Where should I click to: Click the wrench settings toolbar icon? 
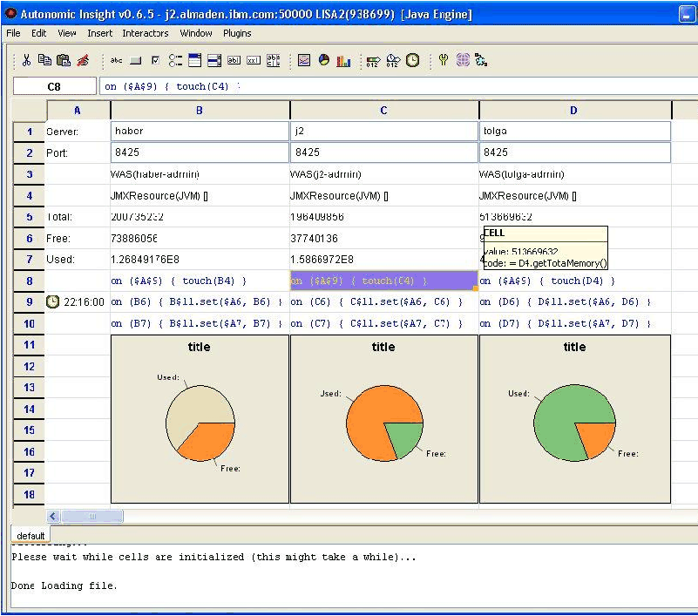(x=444, y=60)
